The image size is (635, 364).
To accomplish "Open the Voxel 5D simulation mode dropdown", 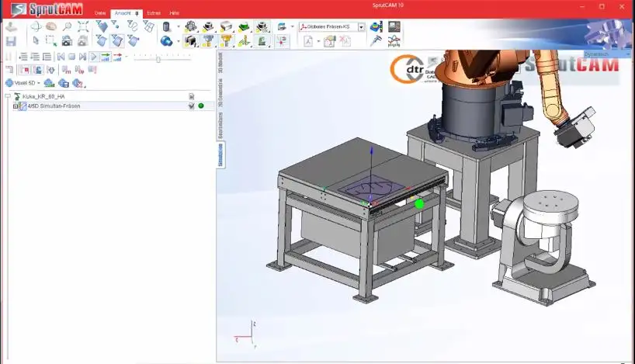I will point(39,83).
